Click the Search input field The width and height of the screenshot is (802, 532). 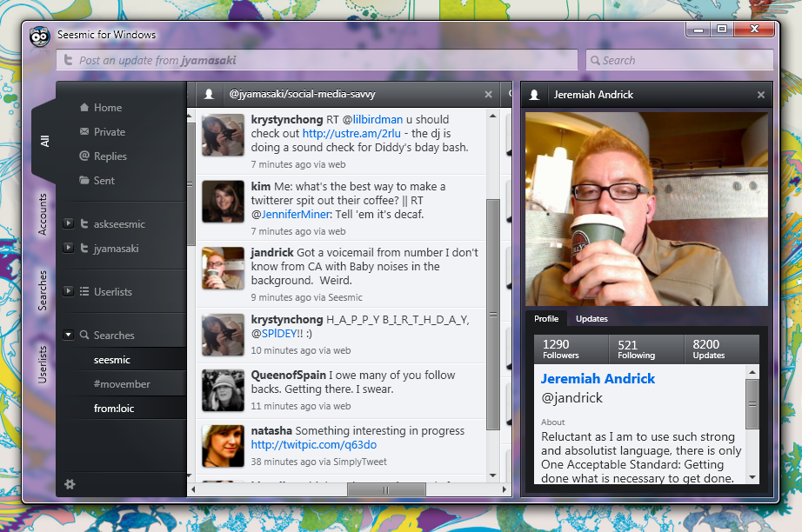(679, 60)
